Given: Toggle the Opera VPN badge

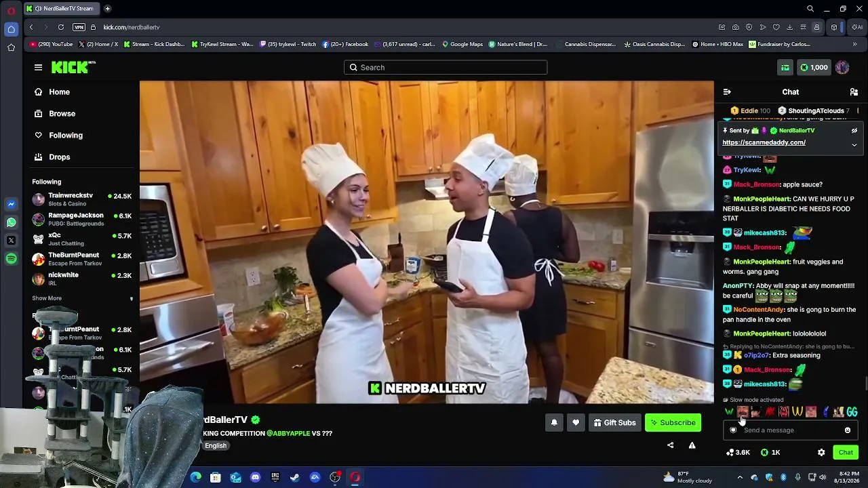Looking at the screenshot, I should [79, 27].
